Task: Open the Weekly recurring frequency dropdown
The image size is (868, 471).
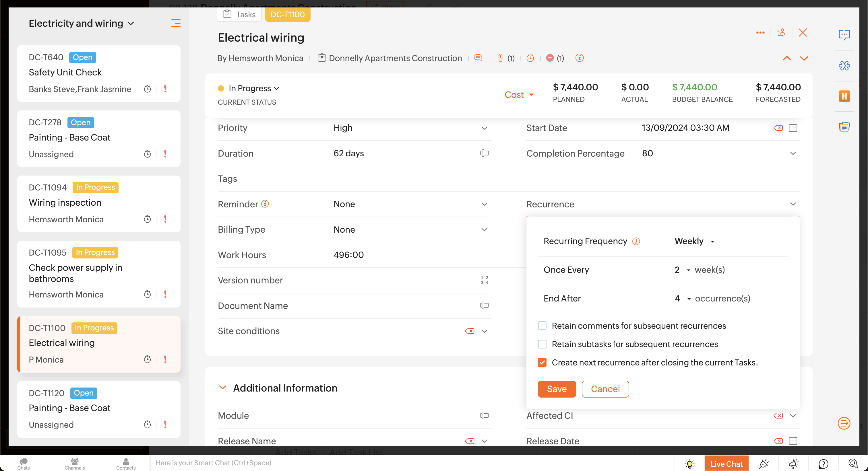Action: [x=694, y=241]
